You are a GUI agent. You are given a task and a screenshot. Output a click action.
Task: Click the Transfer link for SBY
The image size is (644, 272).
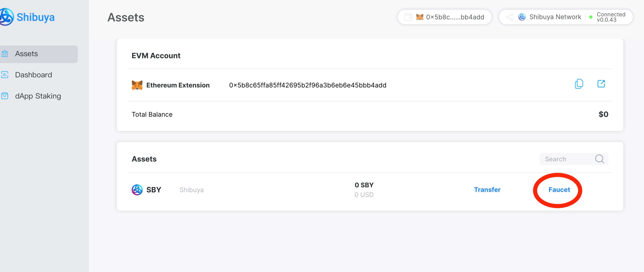point(487,190)
